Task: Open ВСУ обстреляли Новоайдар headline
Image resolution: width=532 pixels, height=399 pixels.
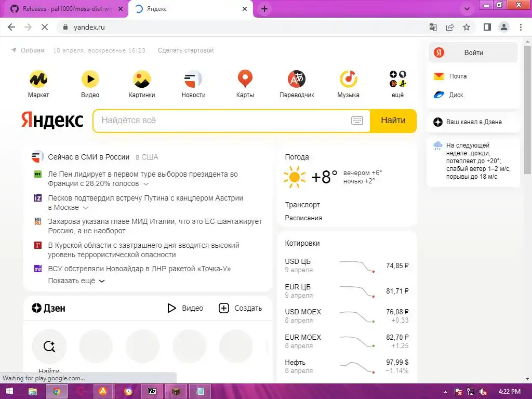Action: click(139, 269)
